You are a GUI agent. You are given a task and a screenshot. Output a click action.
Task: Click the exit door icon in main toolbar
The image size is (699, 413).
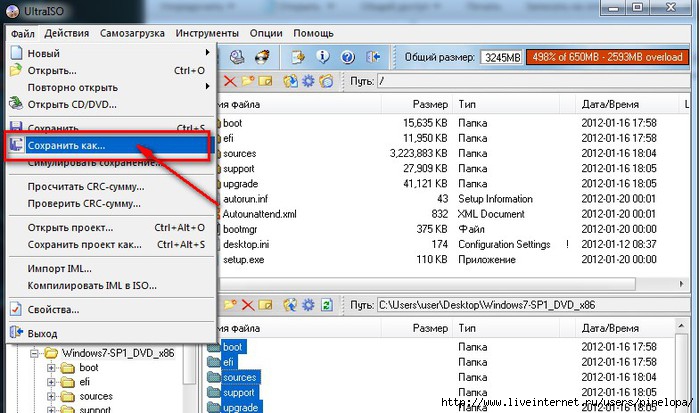point(374,57)
